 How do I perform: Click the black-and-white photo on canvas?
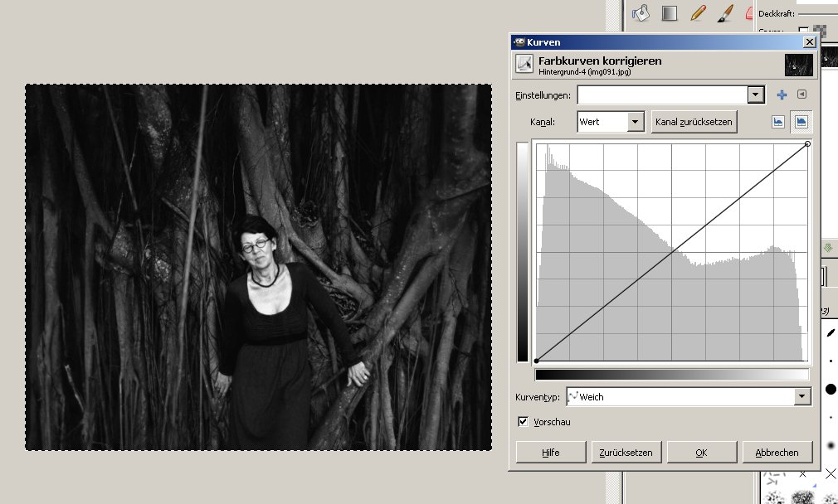click(x=258, y=267)
